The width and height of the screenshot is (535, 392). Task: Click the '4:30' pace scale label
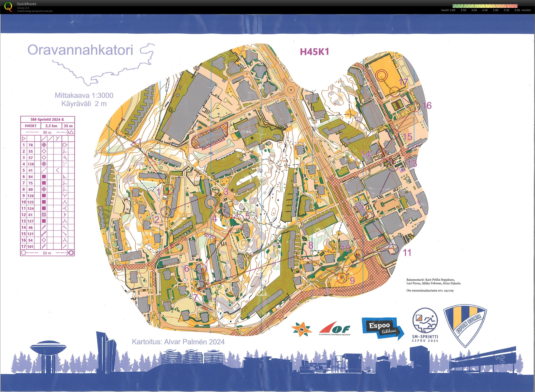(485, 10)
